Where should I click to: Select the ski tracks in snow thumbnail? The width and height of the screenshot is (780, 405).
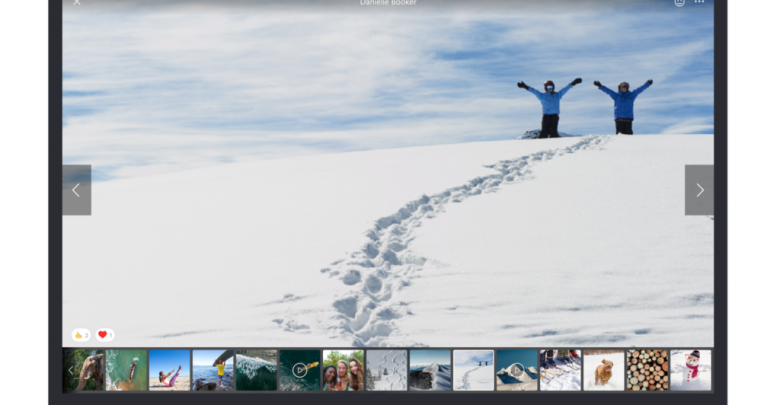(x=387, y=370)
